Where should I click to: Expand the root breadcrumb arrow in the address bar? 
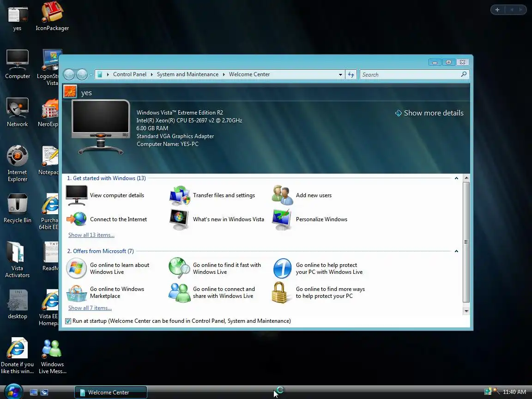(x=108, y=74)
